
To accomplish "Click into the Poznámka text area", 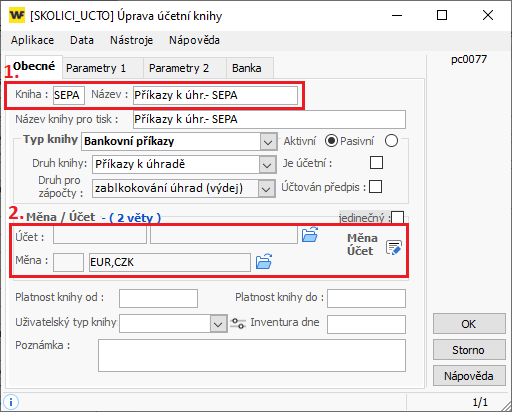I will point(252,355).
